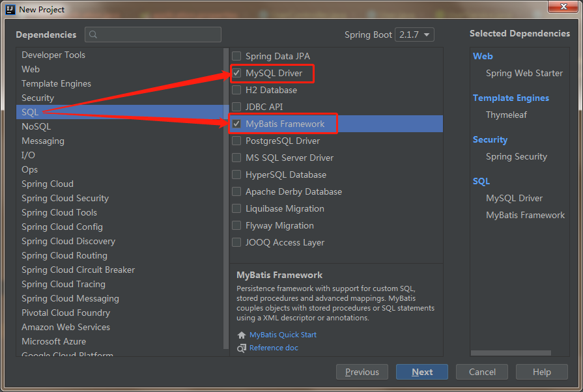Enable Apache Derby Database checkbox
Image resolution: width=583 pixels, height=392 pixels.
tap(236, 191)
